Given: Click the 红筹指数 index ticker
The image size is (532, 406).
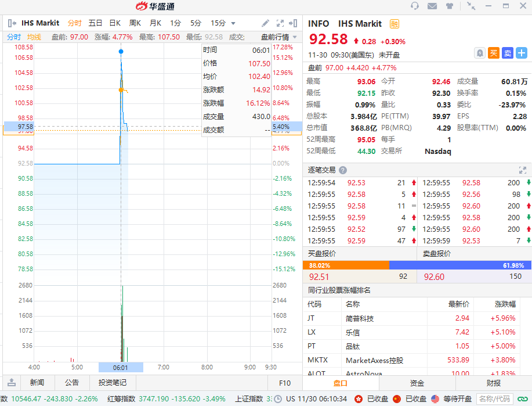Looking at the screenshot, I should [167, 399].
